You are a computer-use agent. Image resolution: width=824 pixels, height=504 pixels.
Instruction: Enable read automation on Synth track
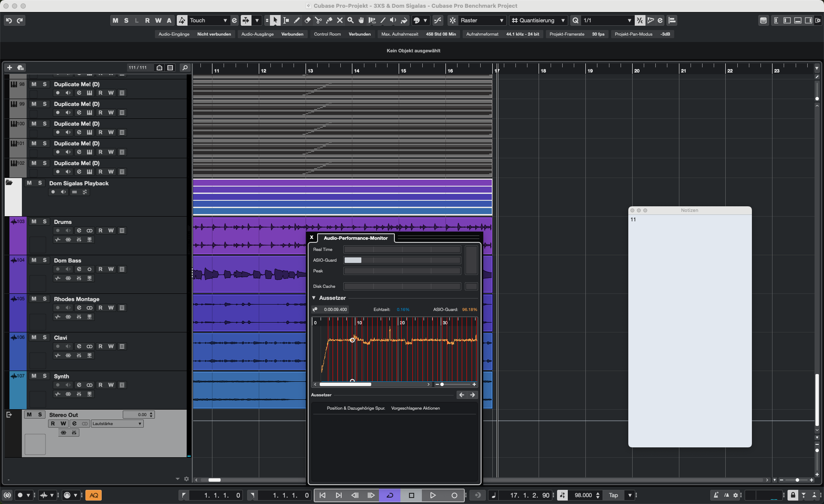(100, 385)
